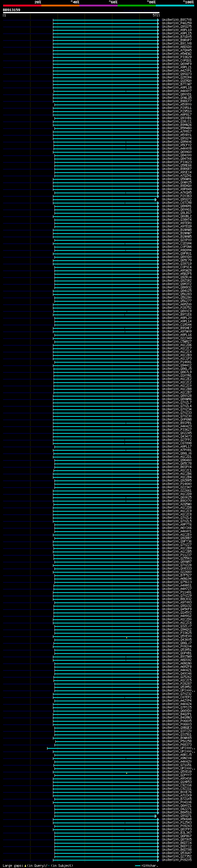This screenshot has height=868, width=197.
Task: Open hit UniRef100_P33629
Action: (177, 57)
